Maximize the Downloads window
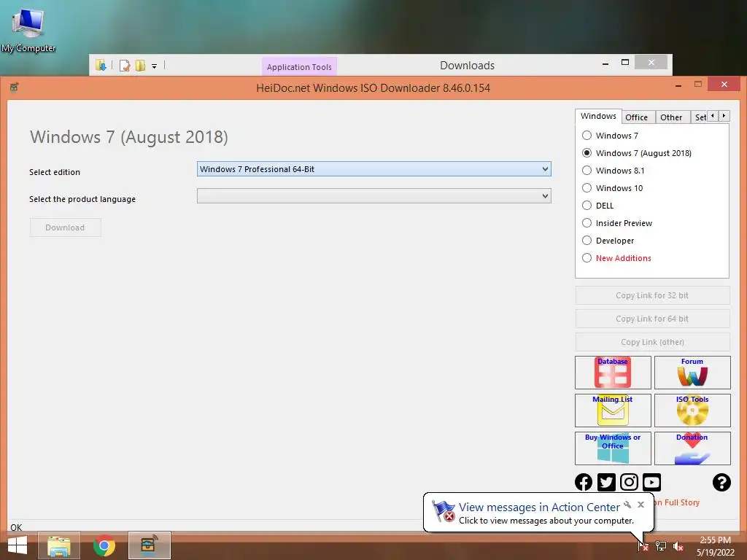 click(625, 63)
